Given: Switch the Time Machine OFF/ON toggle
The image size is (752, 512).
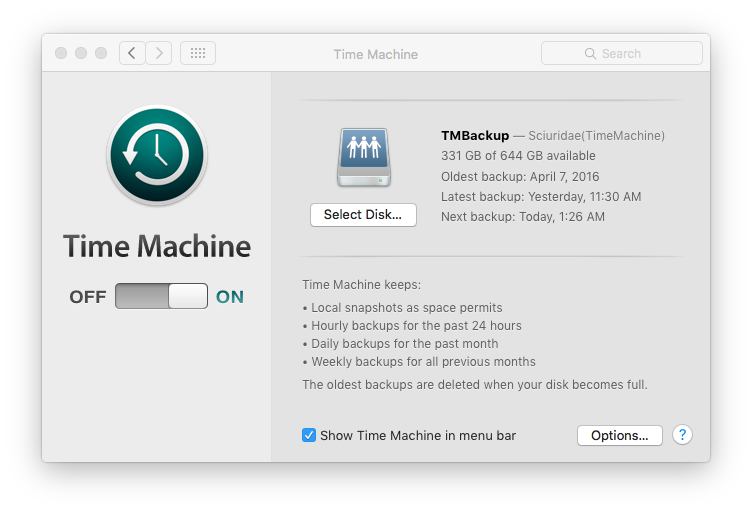Looking at the screenshot, I should point(161,296).
